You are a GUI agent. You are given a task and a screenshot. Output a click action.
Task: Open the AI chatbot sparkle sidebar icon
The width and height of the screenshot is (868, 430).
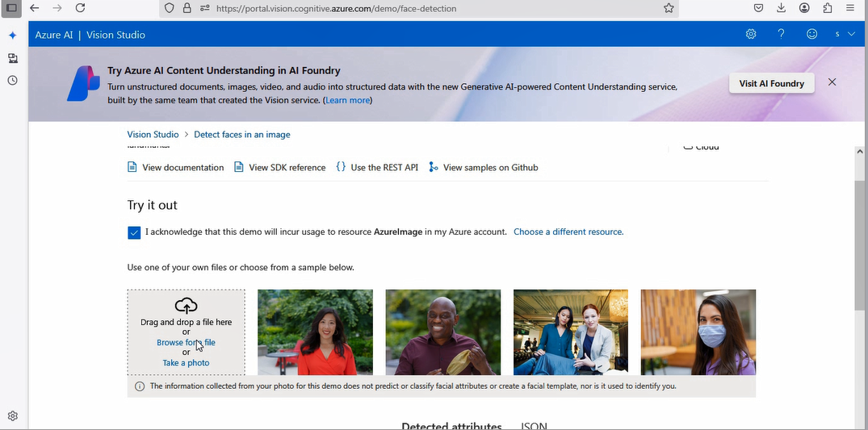[x=13, y=35]
